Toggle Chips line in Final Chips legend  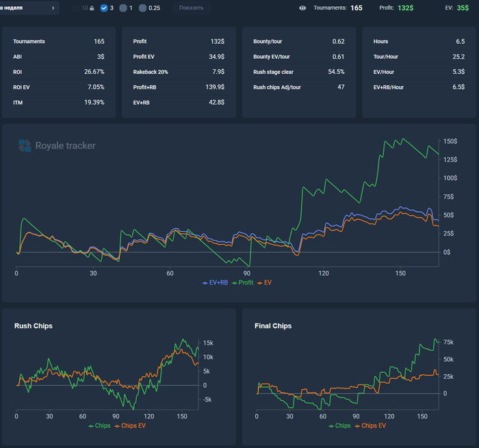[339, 425]
